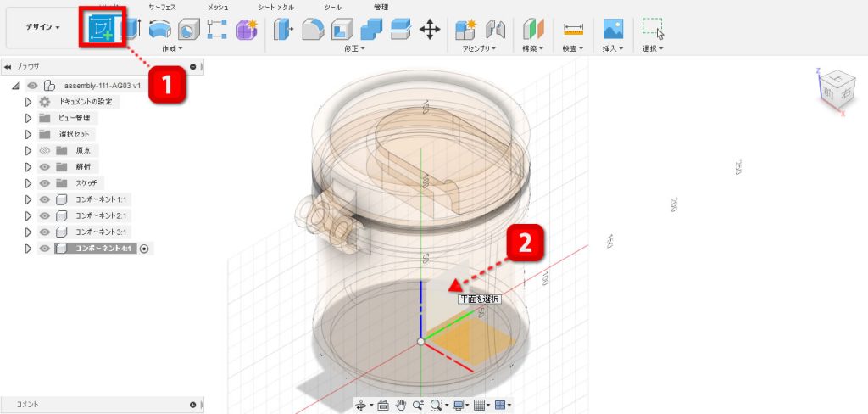
Task: Collapse the browser with double-arrow icon
Action: click(7, 66)
